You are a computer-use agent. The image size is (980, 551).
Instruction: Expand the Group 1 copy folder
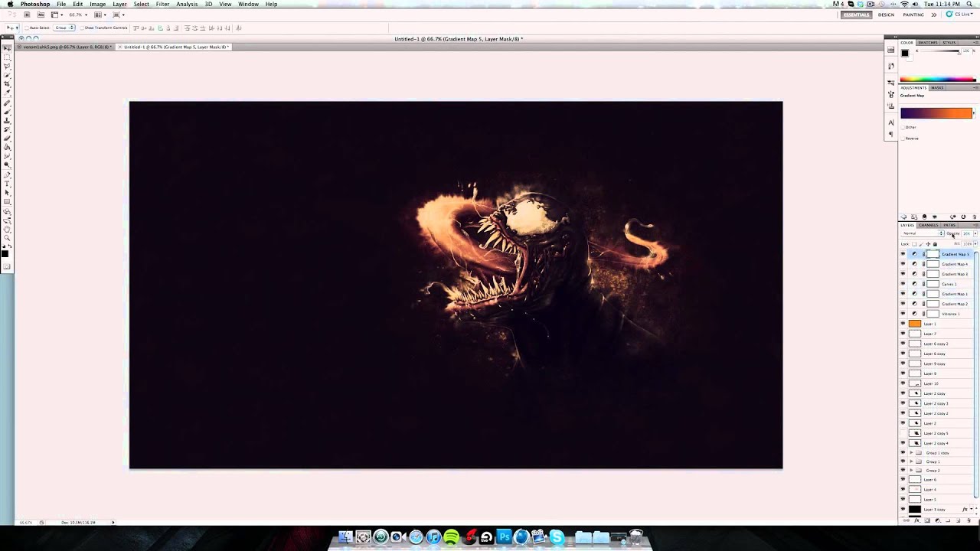coord(910,453)
